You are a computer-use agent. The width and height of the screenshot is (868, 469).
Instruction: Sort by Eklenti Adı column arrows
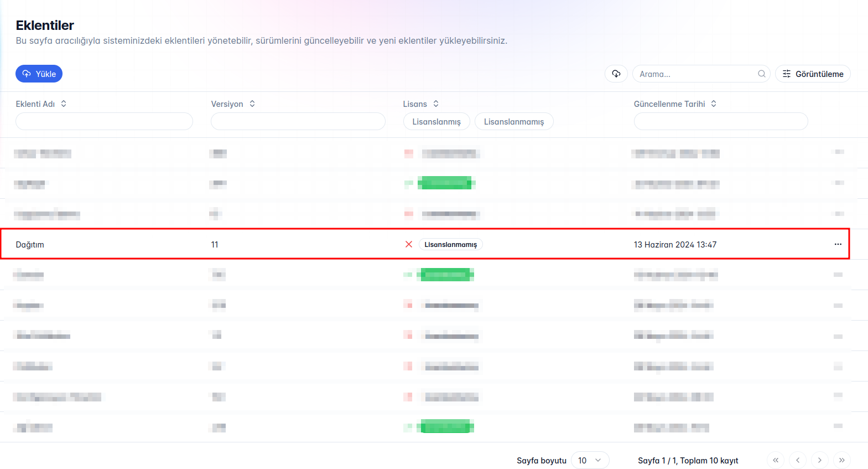[64, 104]
